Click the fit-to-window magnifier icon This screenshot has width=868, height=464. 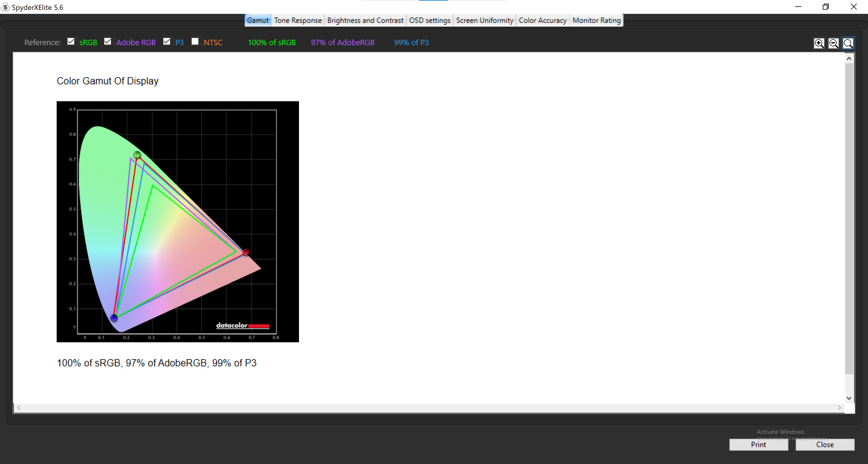(848, 43)
